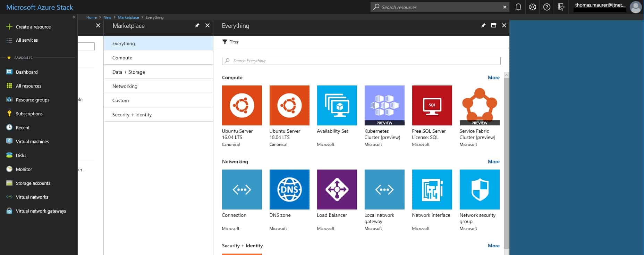Open the feedback icon in top bar
This screenshot has width=644, height=255.
tap(561, 7)
